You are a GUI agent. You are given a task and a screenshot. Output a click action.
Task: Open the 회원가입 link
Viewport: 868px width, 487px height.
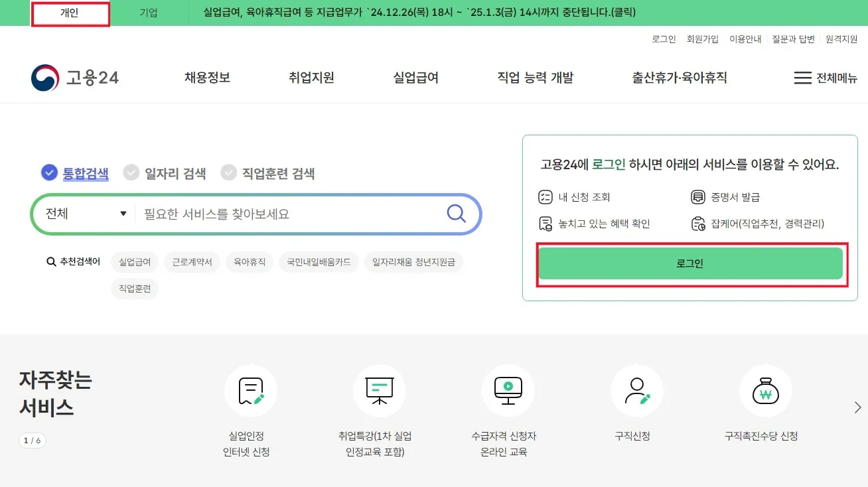pos(703,39)
